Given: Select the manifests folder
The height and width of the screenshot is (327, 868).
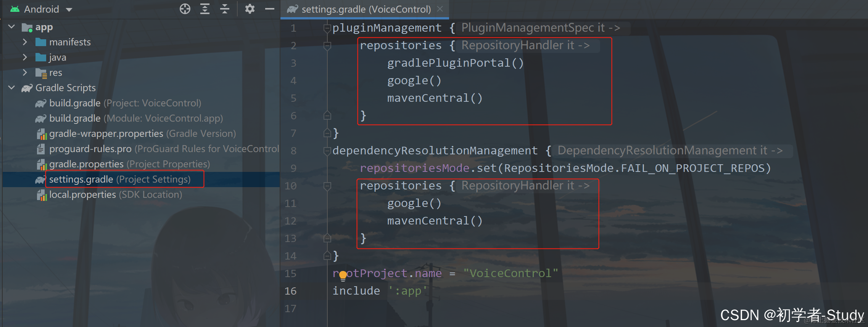Looking at the screenshot, I should point(70,42).
